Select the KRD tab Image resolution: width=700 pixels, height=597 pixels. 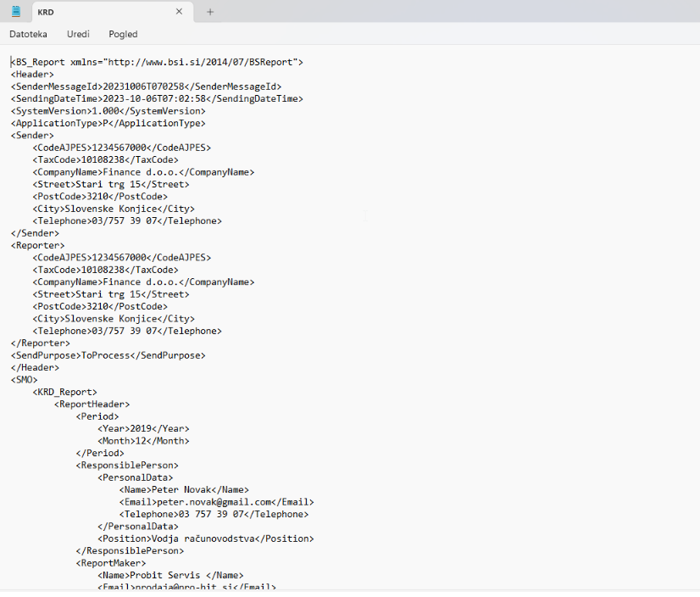point(113,12)
